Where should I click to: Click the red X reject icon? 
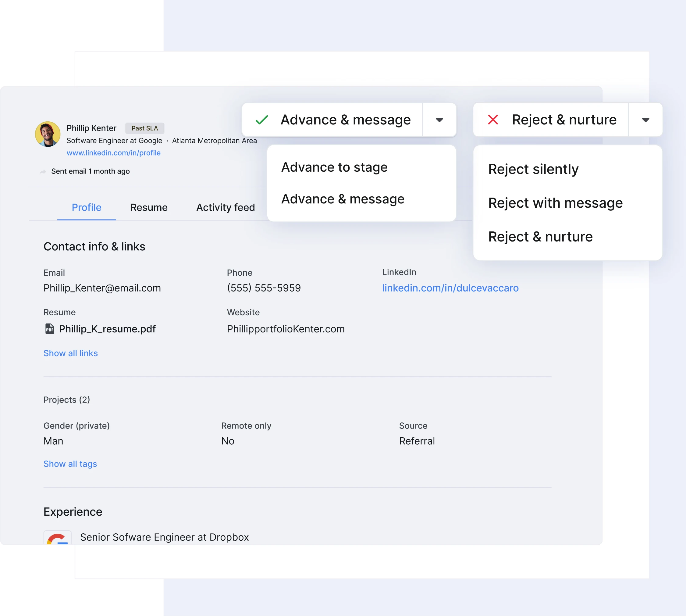[x=493, y=120]
